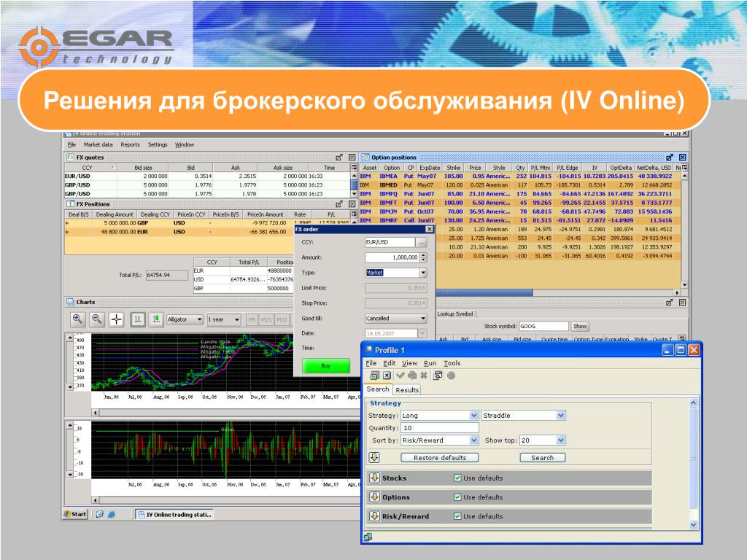Image resolution: width=747 pixels, height=560 pixels.
Task: Click the refresh window icon in Profile 1 toolbar
Action: point(438,376)
